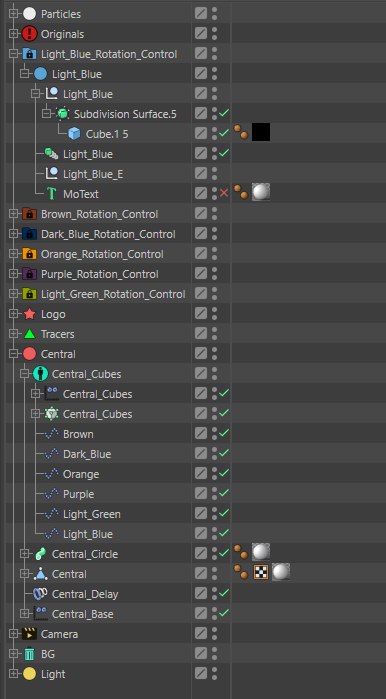The width and height of the screenshot is (386, 699).
Task: Click the red exclamation icon beside Originals
Action: coord(29,34)
